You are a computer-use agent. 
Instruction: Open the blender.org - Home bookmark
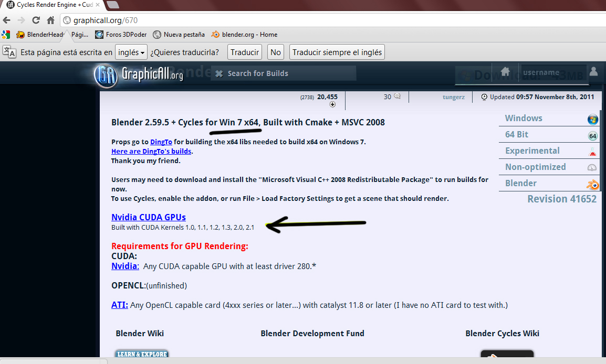pyautogui.click(x=244, y=34)
